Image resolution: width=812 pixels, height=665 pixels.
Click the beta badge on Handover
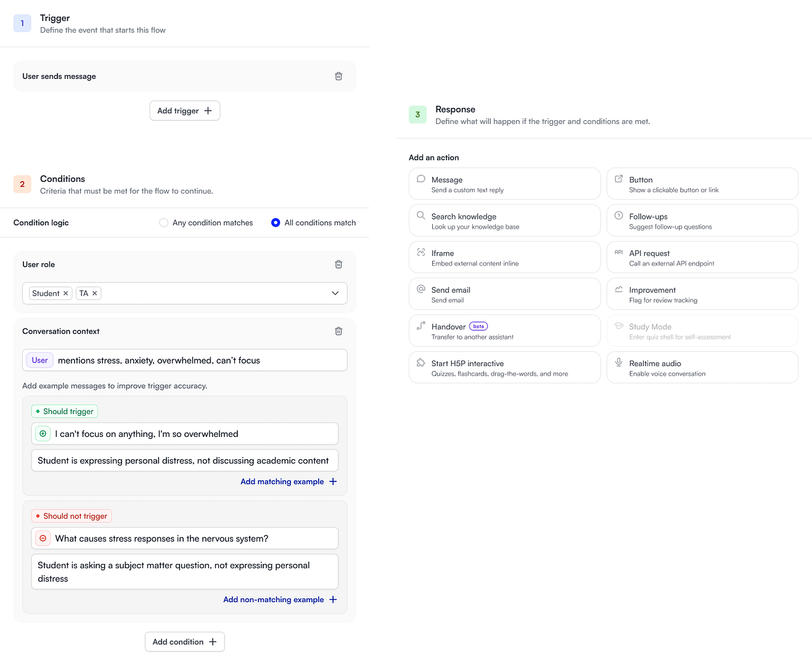pos(478,327)
